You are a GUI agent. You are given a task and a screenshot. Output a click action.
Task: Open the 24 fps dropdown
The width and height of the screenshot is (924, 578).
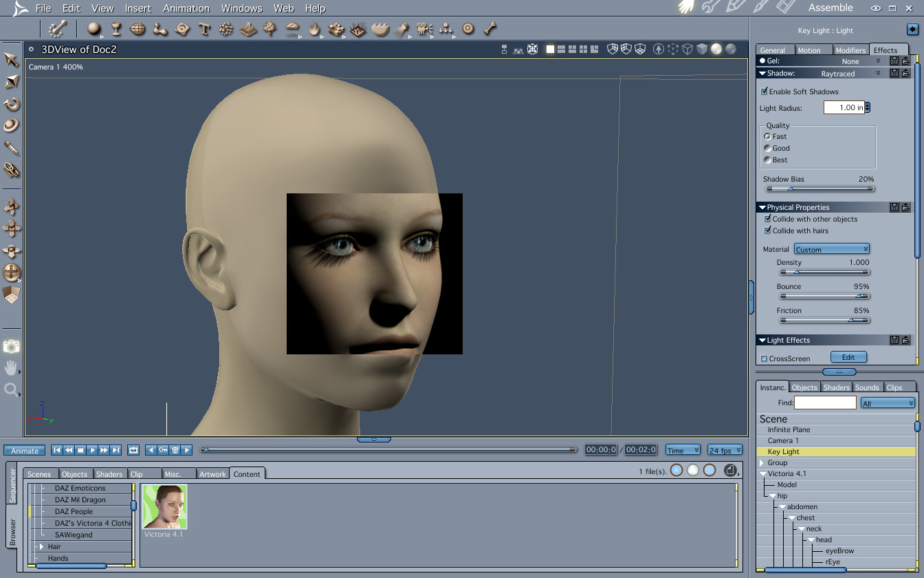tap(725, 450)
